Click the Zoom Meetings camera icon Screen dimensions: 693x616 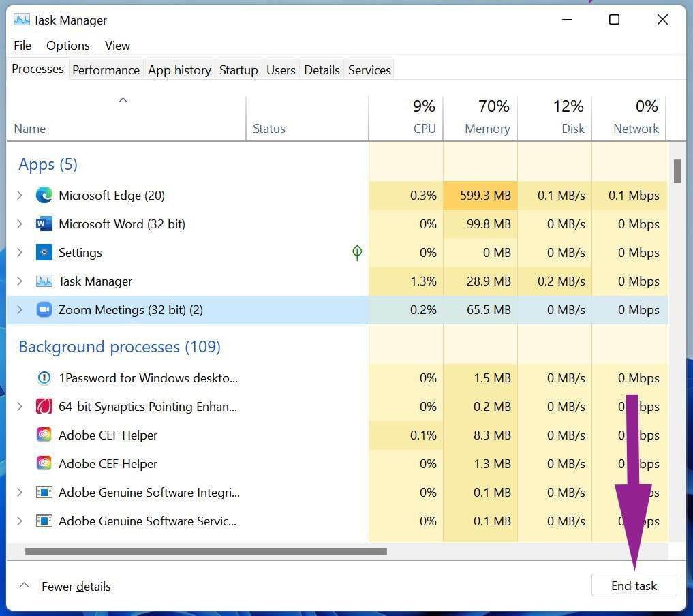point(44,310)
